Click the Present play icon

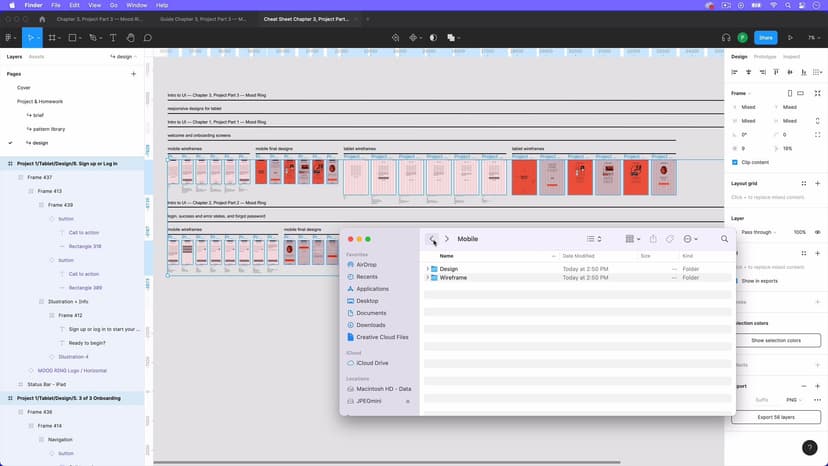point(791,38)
